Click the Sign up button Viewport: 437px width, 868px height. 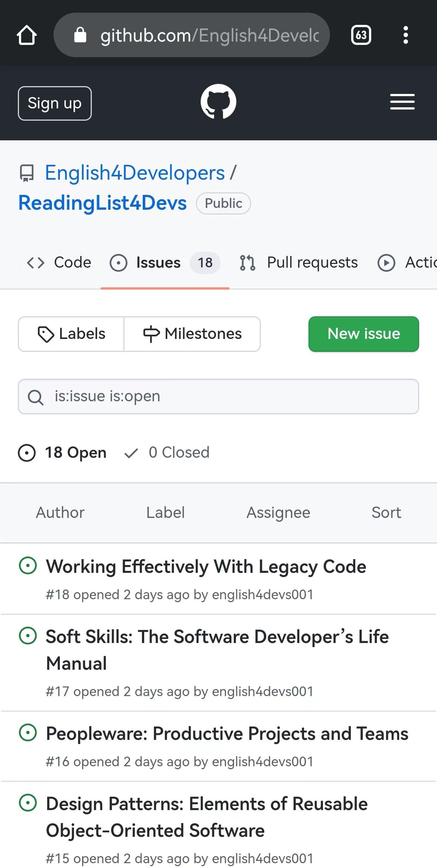coord(55,103)
